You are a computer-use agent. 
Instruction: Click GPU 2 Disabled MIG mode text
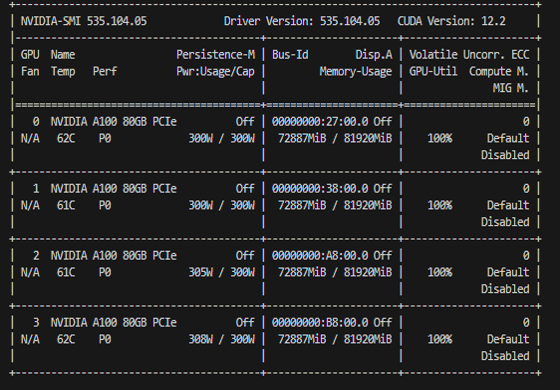click(505, 289)
